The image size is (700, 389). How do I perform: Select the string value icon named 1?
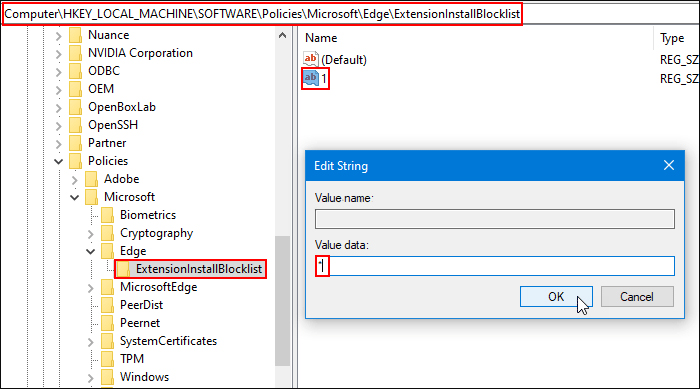click(311, 79)
